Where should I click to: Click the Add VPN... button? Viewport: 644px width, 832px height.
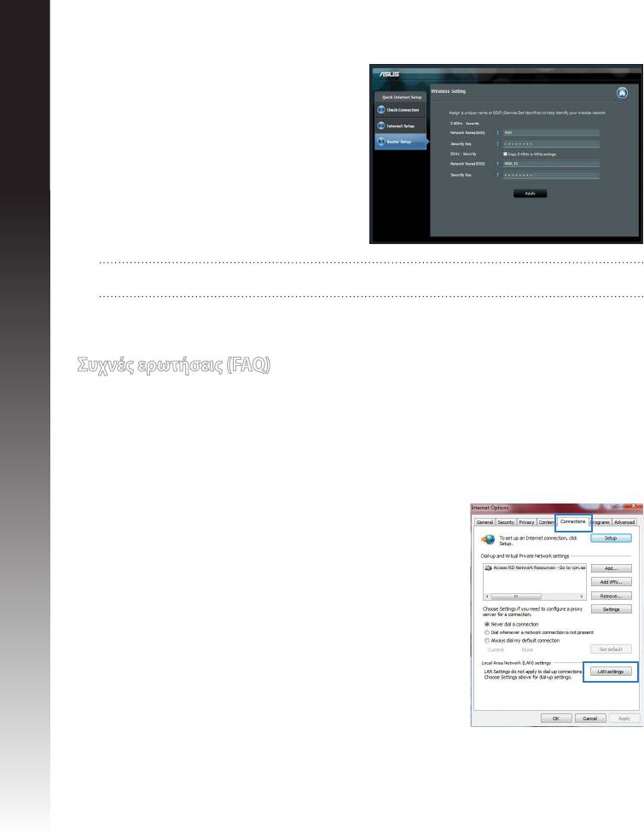click(x=610, y=581)
